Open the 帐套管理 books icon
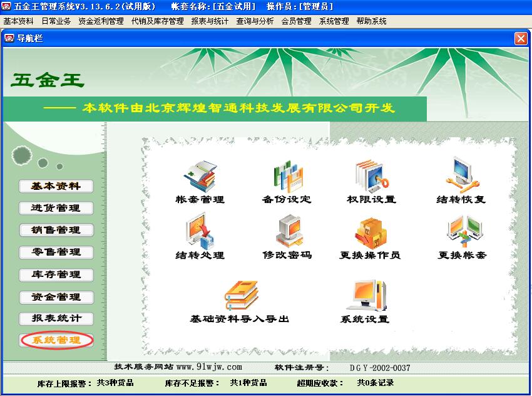The width and height of the screenshot is (532, 396). point(200,176)
